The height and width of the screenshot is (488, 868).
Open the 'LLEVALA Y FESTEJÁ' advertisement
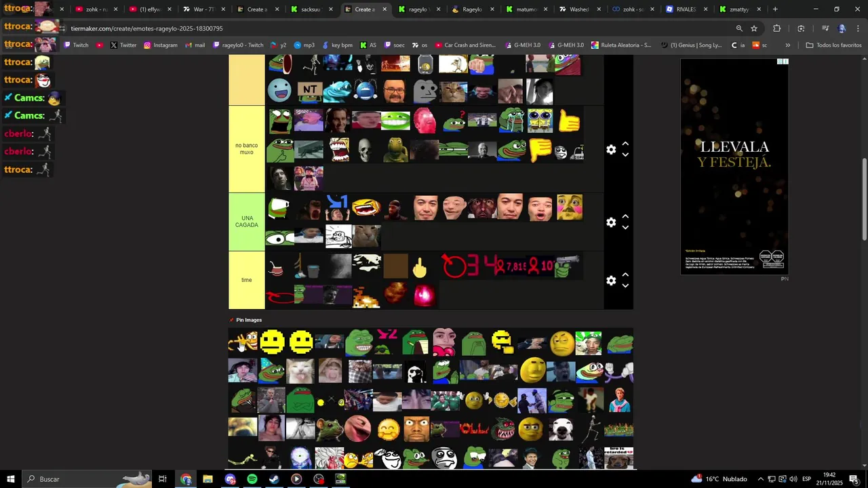point(734,166)
